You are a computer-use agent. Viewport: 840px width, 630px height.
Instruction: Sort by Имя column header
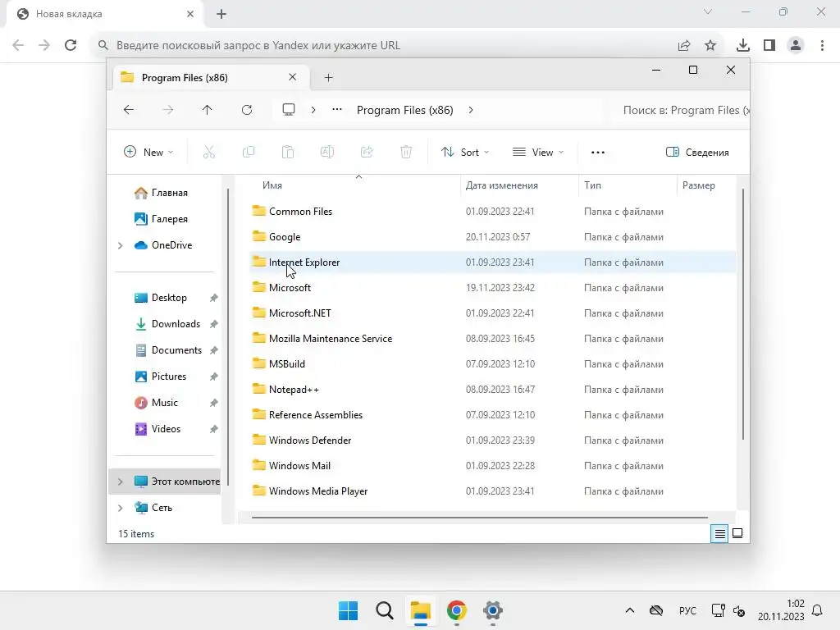point(272,185)
